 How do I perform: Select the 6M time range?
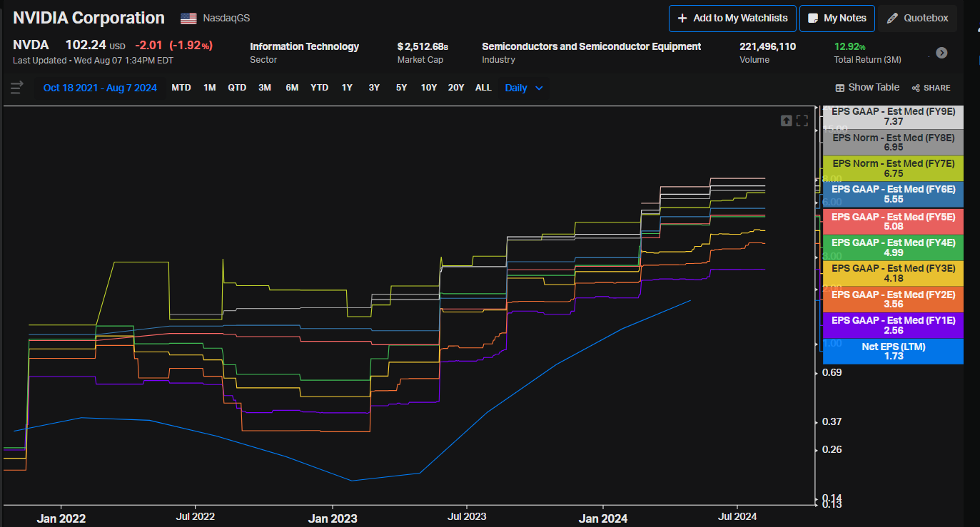click(292, 88)
